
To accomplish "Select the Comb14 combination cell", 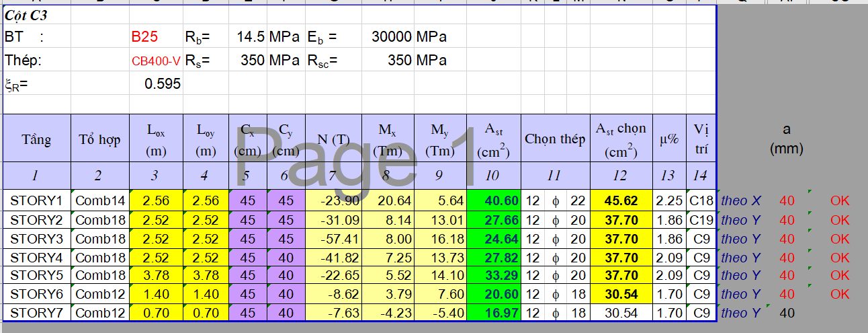I will [99, 200].
